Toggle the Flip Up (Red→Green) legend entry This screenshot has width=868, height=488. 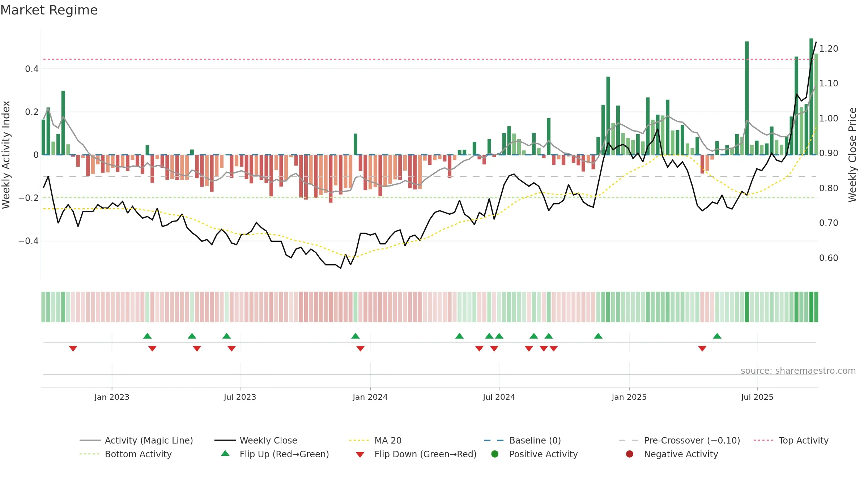(275, 454)
